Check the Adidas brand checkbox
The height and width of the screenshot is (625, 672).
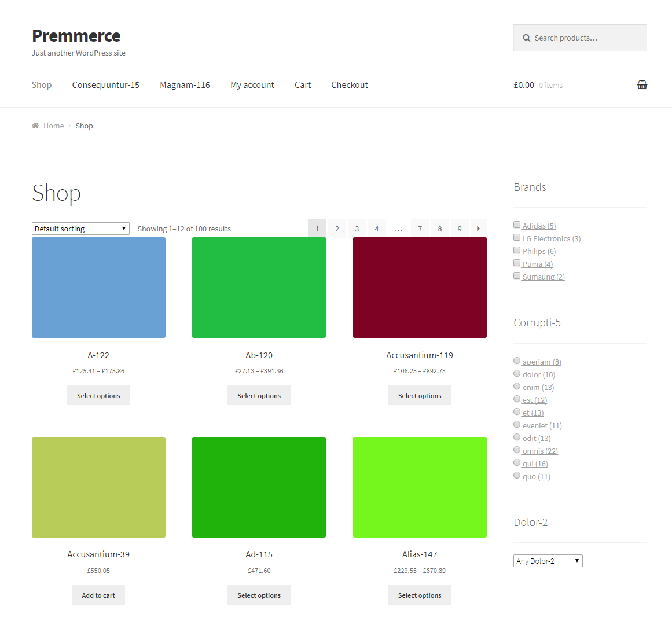pyautogui.click(x=517, y=225)
